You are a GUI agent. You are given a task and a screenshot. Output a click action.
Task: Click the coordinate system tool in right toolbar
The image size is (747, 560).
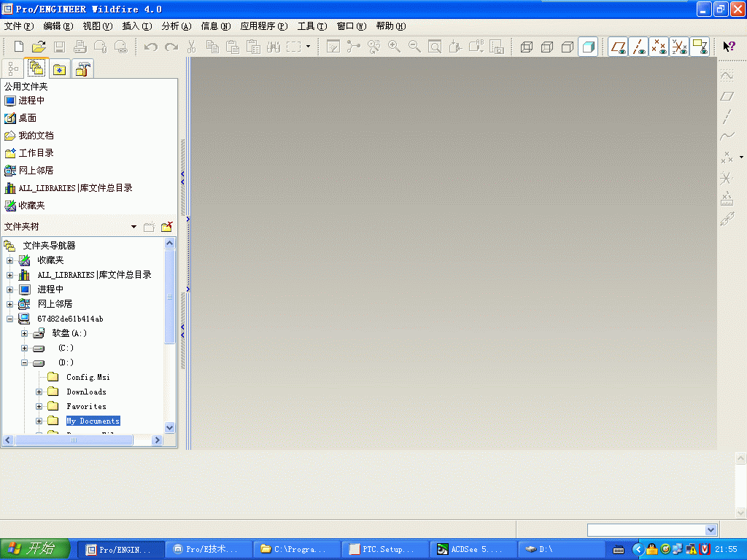point(727,178)
